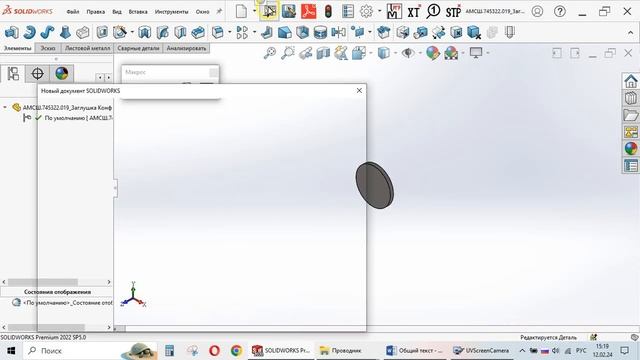Switch to the Сварные детали tab

click(x=138, y=48)
